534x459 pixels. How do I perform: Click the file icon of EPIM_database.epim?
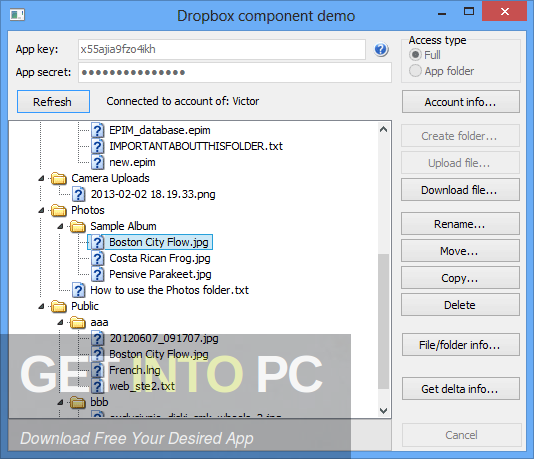click(98, 130)
